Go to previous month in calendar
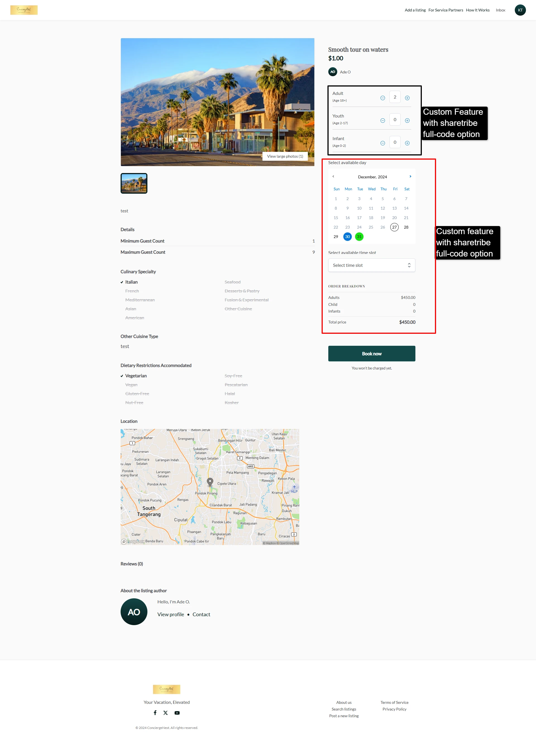This screenshot has height=756, width=536. [333, 176]
